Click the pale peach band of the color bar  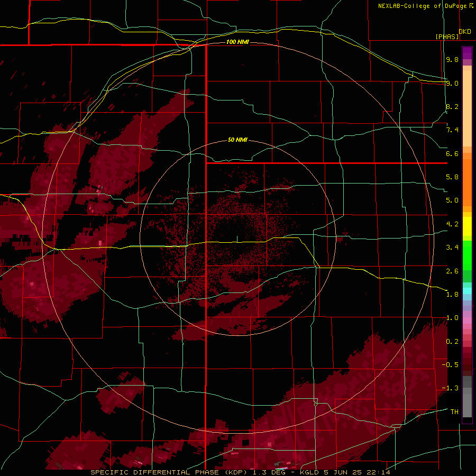click(x=467, y=109)
